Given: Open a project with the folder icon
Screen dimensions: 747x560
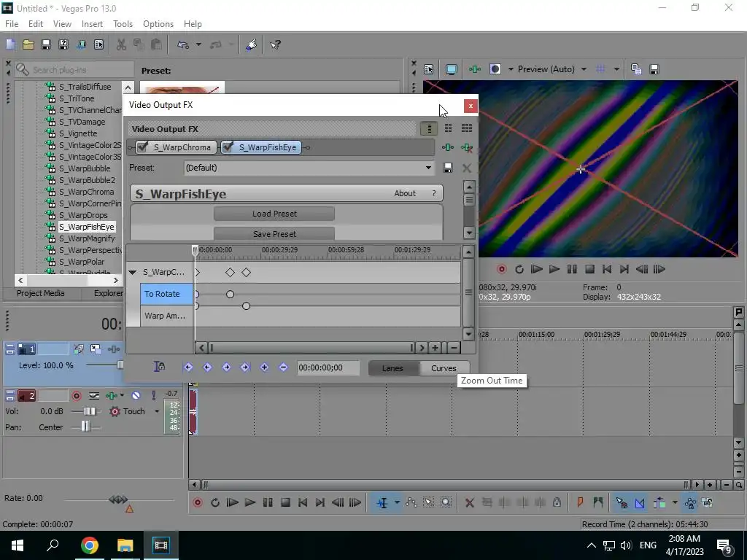Looking at the screenshot, I should [x=28, y=44].
